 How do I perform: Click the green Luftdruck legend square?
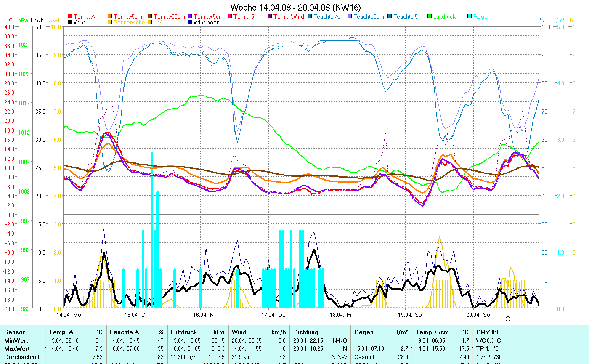430,16
